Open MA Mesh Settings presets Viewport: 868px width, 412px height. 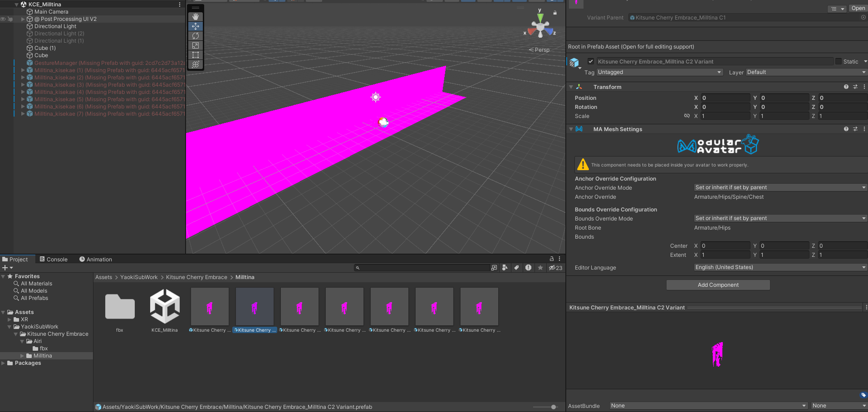tap(855, 129)
